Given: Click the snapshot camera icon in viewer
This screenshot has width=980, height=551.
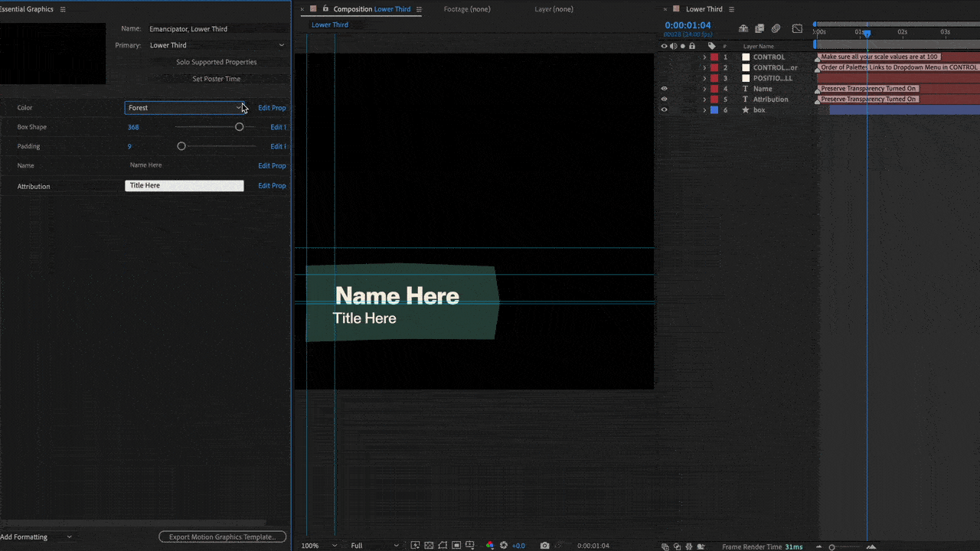Looking at the screenshot, I should pos(544,546).
